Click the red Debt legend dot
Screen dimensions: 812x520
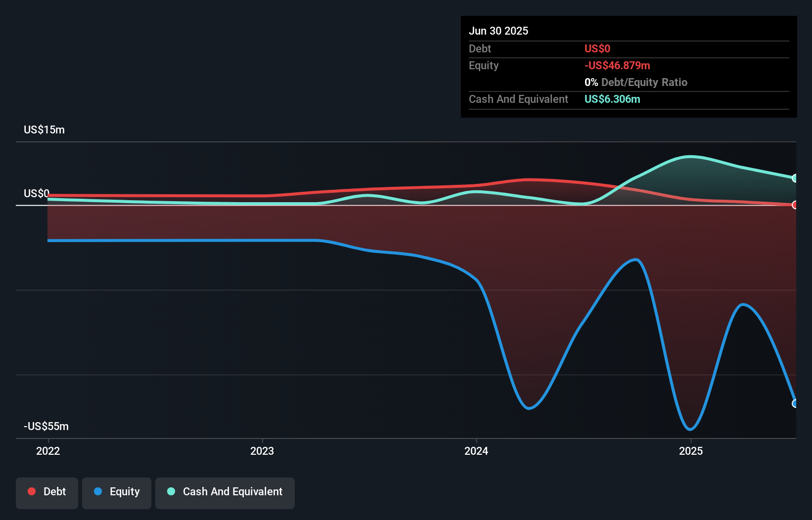pyautogui.click(x=31, y=491)
